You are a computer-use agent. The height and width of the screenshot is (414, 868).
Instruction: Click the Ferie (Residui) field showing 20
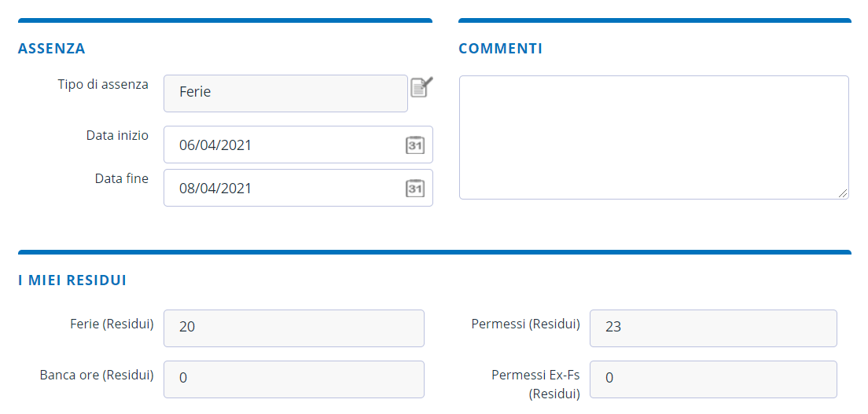(x=293, y=328)
